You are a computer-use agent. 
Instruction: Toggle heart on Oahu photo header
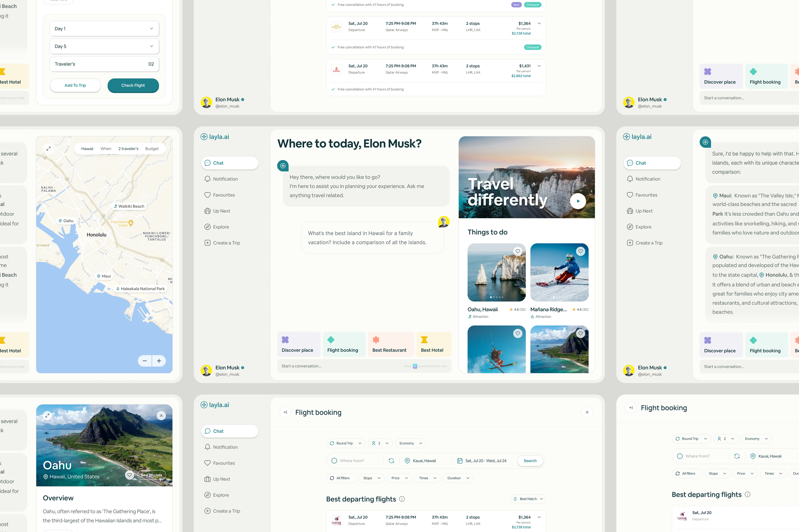(129, 475)
